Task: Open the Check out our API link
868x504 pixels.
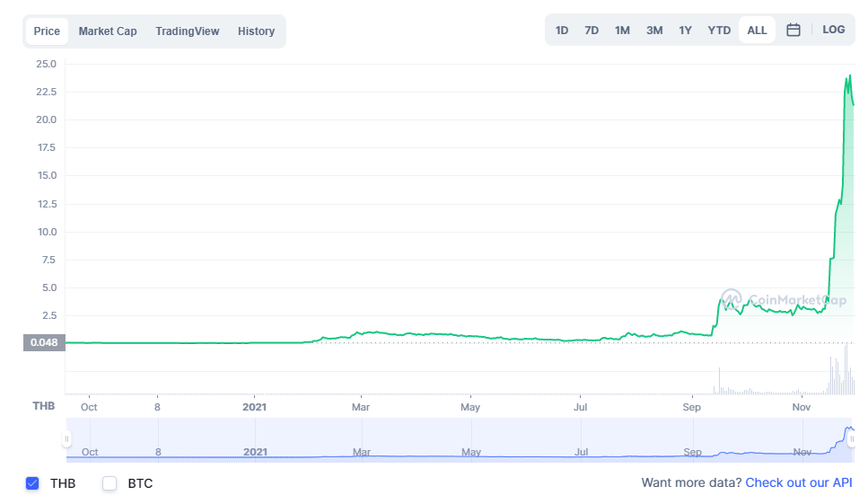Action: pos(799,483)
